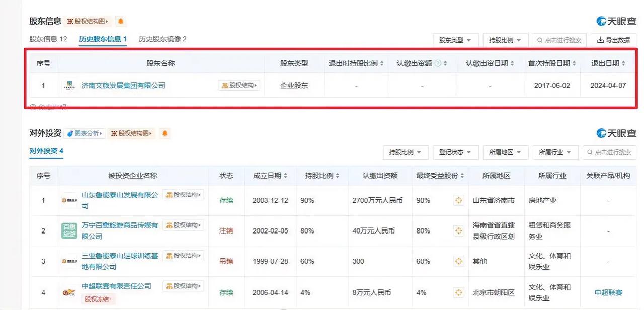Click the shareholder section search field

point(559,40)
